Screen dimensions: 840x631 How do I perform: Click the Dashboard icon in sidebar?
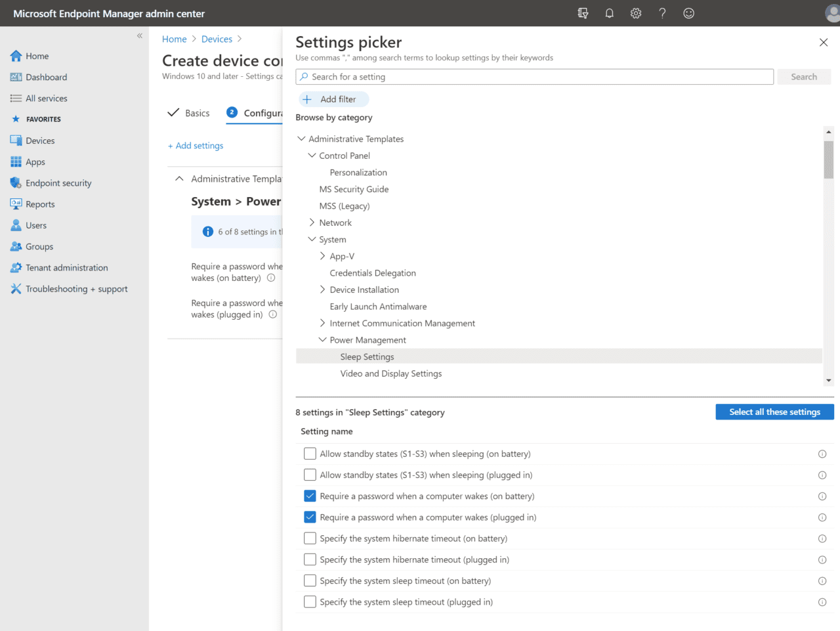point(16,77)
